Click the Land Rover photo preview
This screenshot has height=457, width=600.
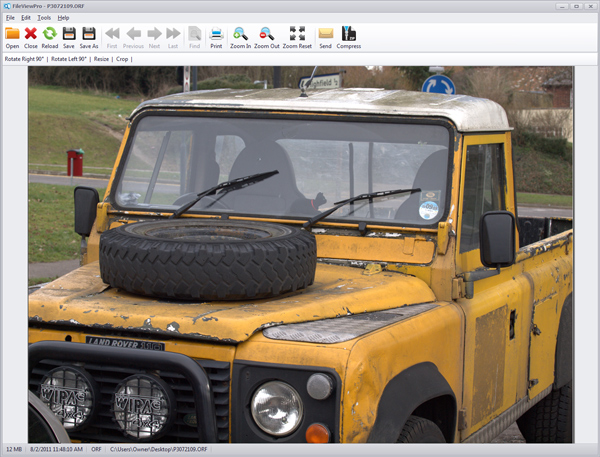[301, 255]
